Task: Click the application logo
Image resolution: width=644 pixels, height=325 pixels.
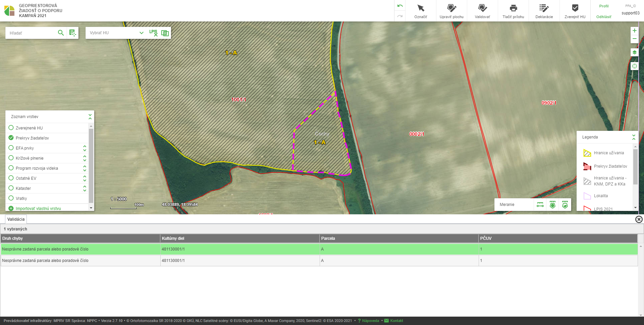Action: [x=9, y=11]
